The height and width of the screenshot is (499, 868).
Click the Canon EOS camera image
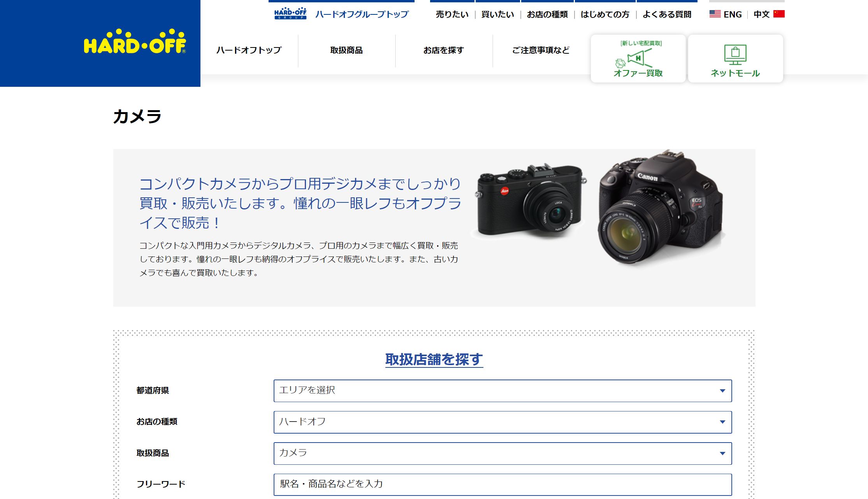pos(661,207)
